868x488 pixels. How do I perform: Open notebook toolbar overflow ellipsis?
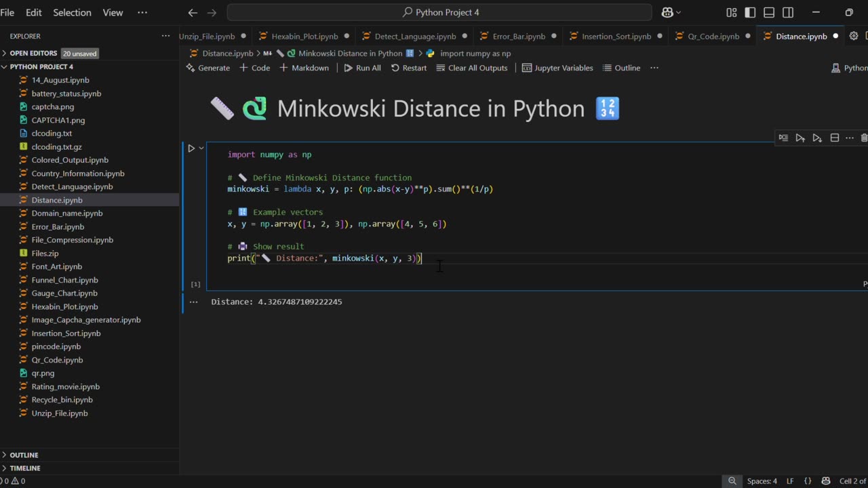point(654,68)
